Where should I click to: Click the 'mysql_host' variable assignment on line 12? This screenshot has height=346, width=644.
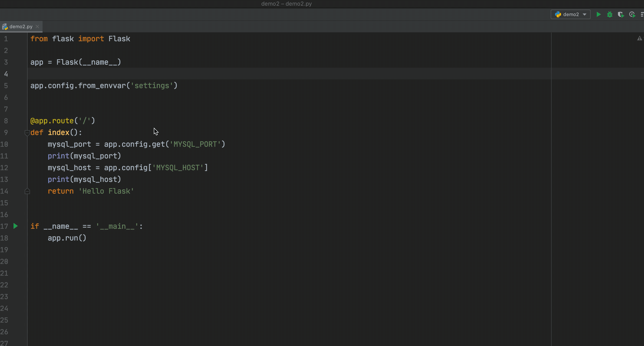tap(69, 168)
